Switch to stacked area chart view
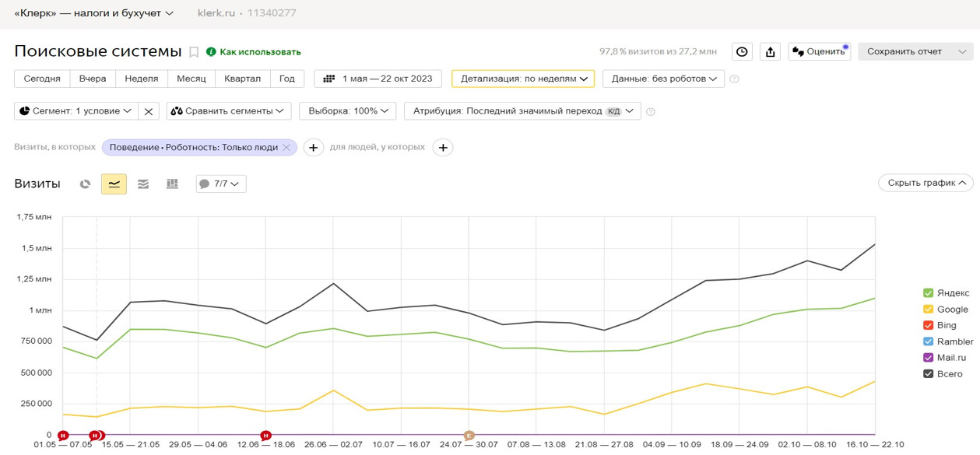This screenshot has width=980, height=455. tap(143, 184)
